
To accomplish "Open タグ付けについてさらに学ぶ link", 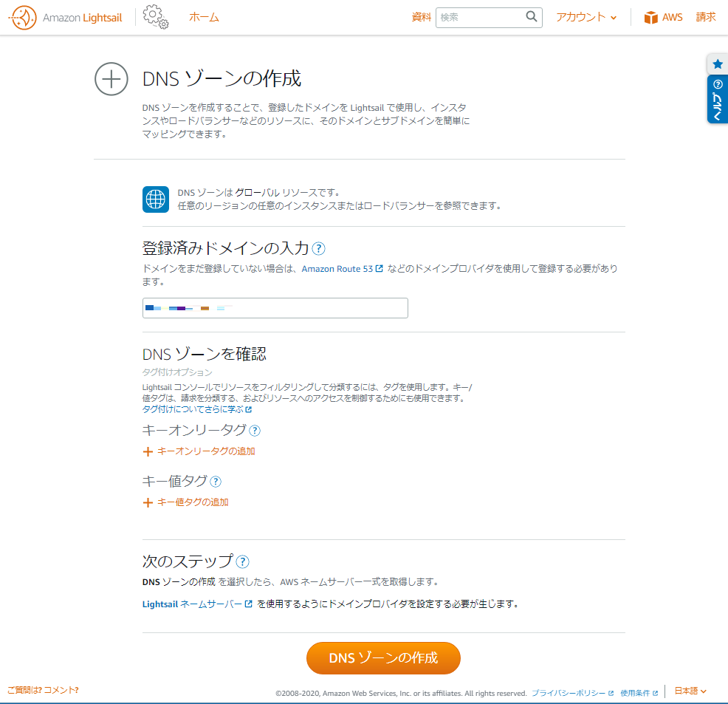I will pyautogui.click(x=197, y=409).
